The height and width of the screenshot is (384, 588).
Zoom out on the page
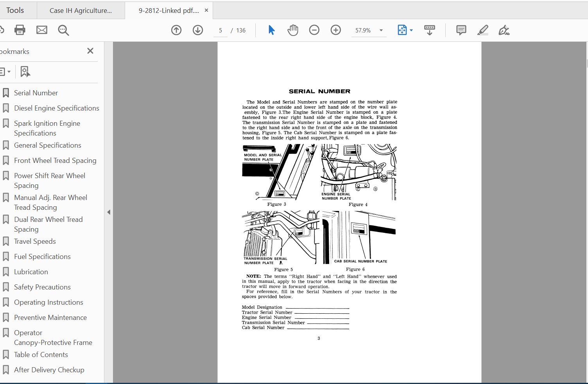pyautogui.click(x=314, y=30)
